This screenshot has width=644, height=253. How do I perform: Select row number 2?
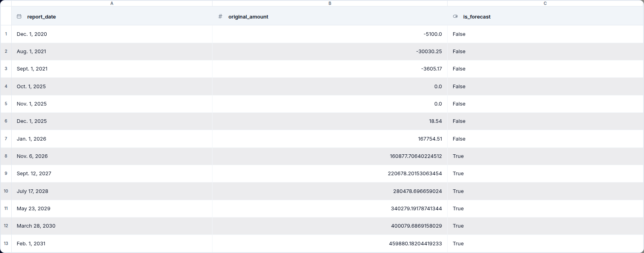coord(6,52)
